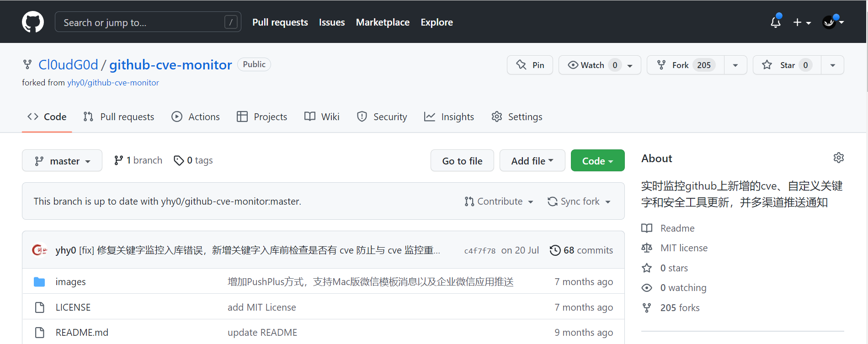The height and width of the screenshot is (344, 868).
Task: Open yhy0/github-cve-monitor forked-from link
Action: (113, 83)
